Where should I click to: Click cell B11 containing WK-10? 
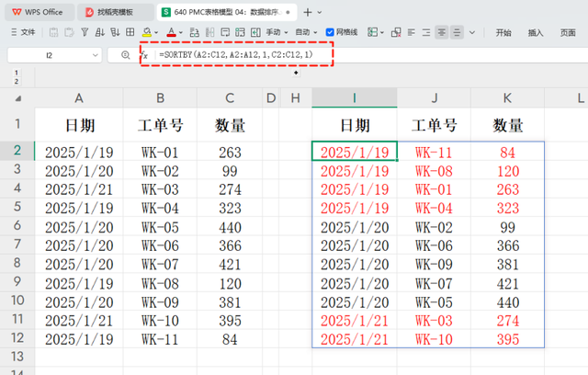pos(160,321)
